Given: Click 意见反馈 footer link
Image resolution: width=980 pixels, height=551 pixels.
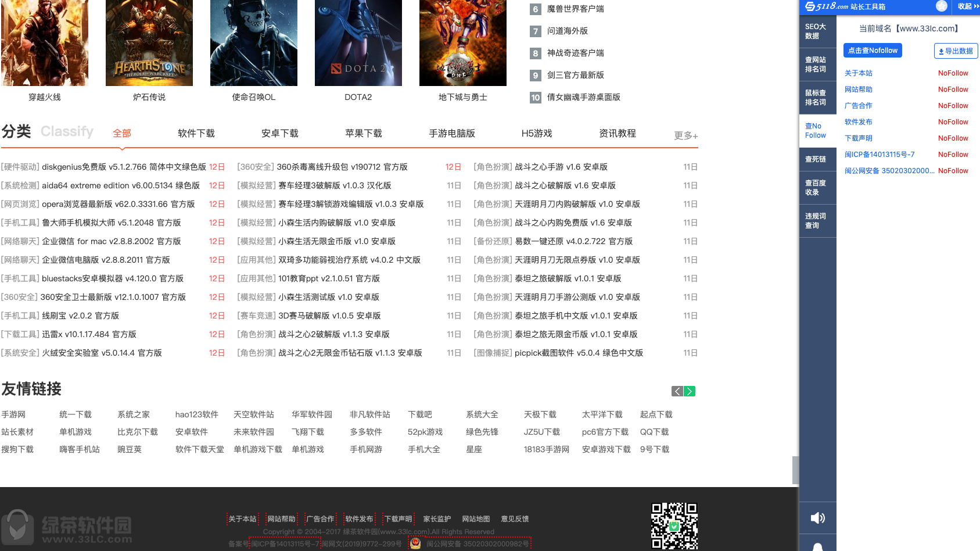Looking at the screenshot, I should tap(515, 519).
